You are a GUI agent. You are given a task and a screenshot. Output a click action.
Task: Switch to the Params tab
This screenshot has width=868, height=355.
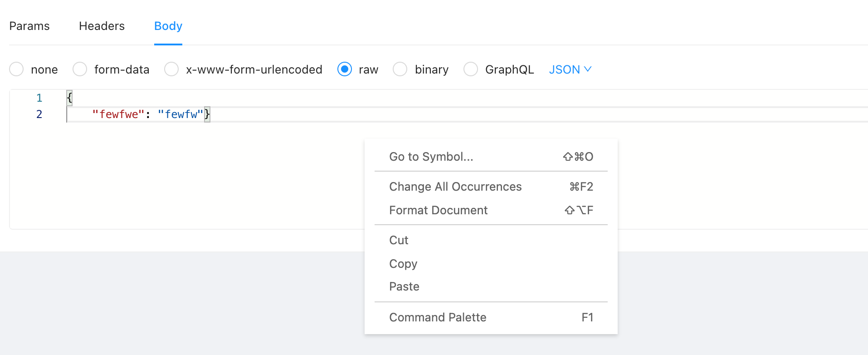pyautogui.click(x=29, y=26)
